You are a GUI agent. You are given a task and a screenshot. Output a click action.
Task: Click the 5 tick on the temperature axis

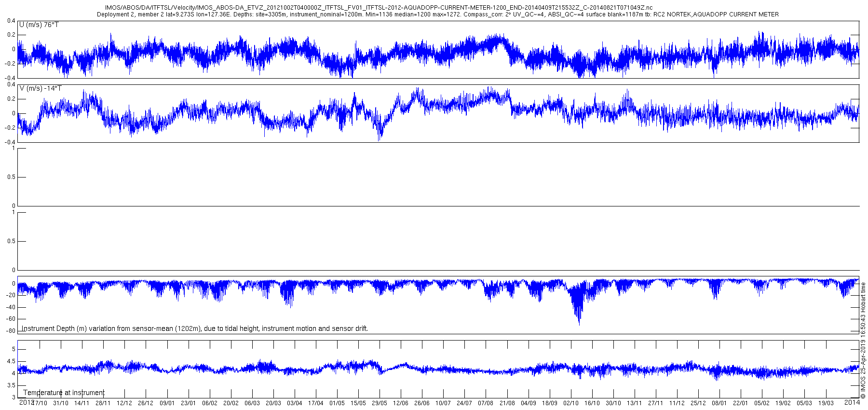tap(14, 349)
